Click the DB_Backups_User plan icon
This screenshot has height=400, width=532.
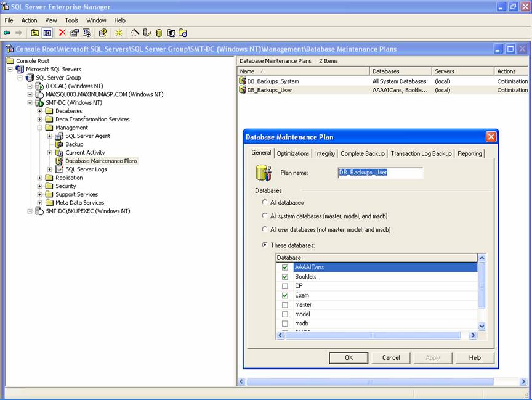point(242,89)
